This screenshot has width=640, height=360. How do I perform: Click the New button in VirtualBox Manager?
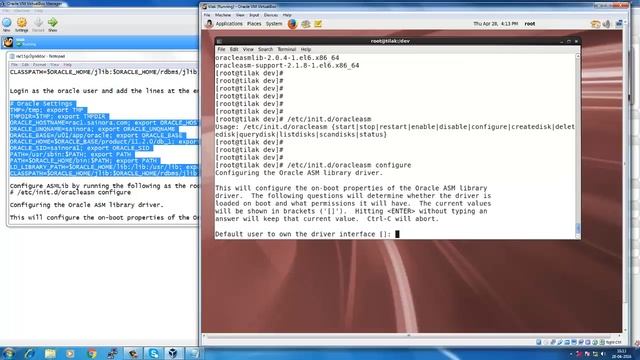pos(7,24)
